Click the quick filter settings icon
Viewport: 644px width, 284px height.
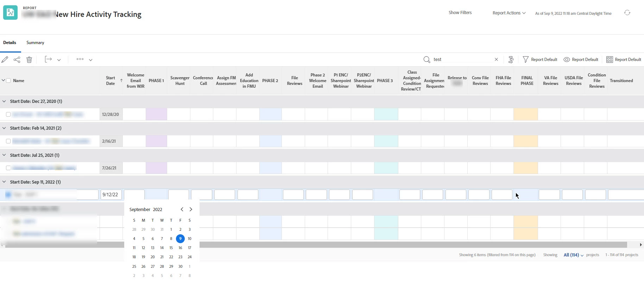(x=511, y=60)
